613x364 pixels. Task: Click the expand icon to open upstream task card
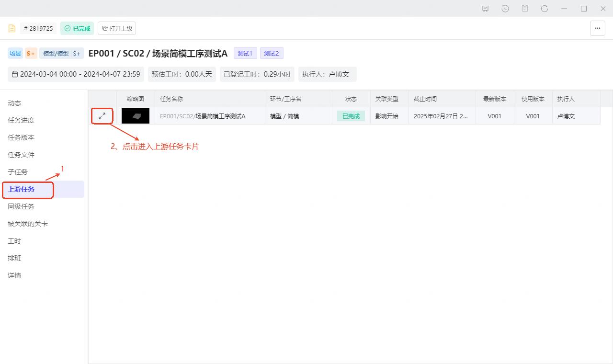tap(102, 116)
